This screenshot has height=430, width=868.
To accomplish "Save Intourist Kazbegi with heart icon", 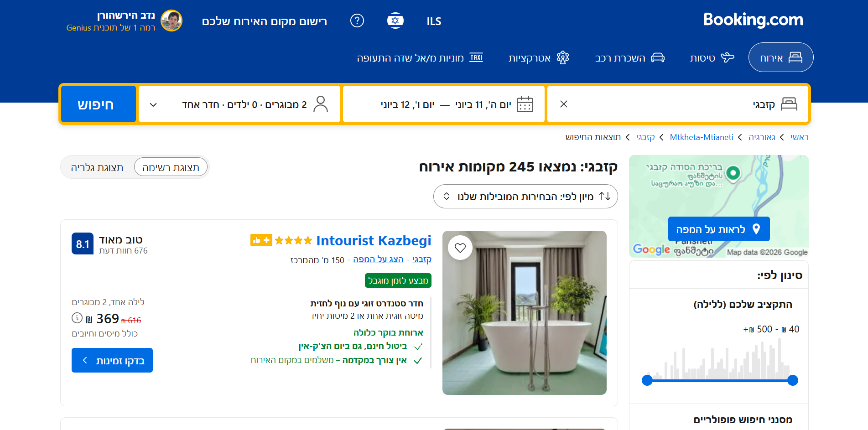I will click(460, 248).
